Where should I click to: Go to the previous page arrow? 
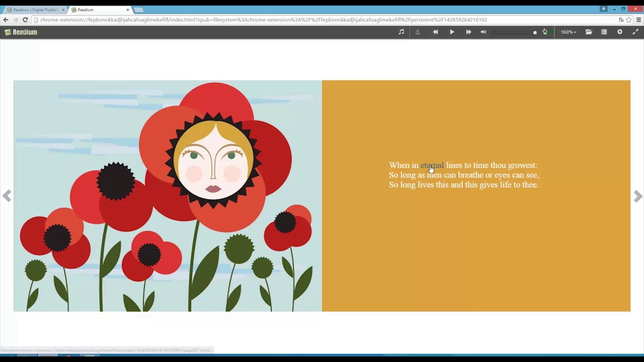(x=7, y=196)
